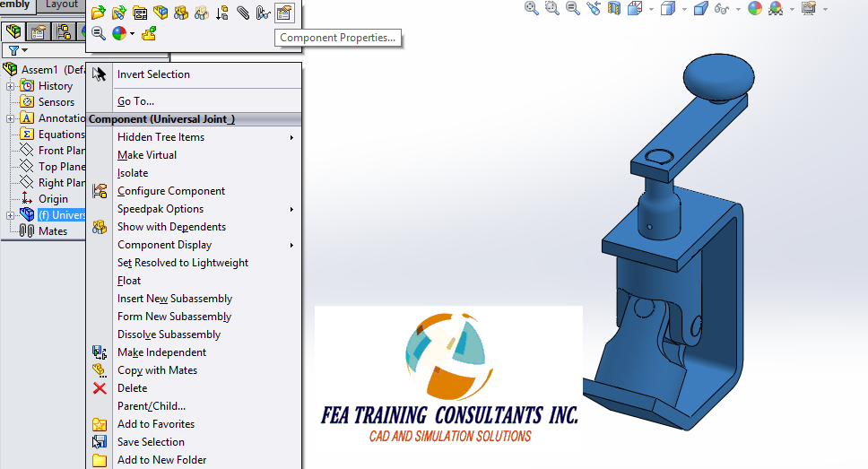Image resolution: width=868 pixels, height=469 pixels.
Task: Open Hidden Tree Items submenu
Action: [195, 137]
